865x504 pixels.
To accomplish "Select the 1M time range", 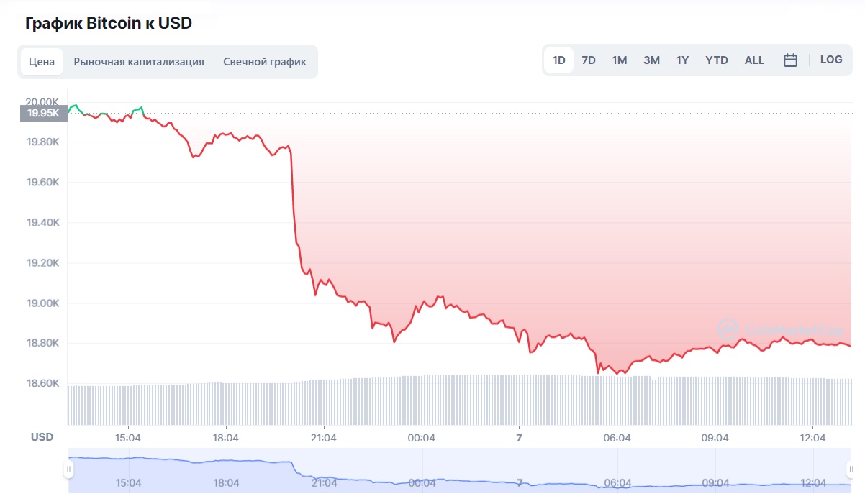I will pos(620,60).
